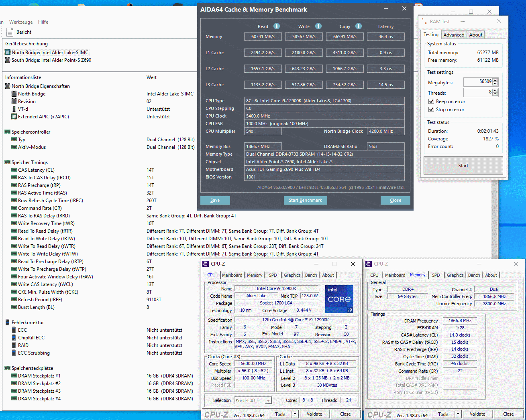Decrease Megabytes value with down arrow
526x420 pixels.
pos(495,84)
